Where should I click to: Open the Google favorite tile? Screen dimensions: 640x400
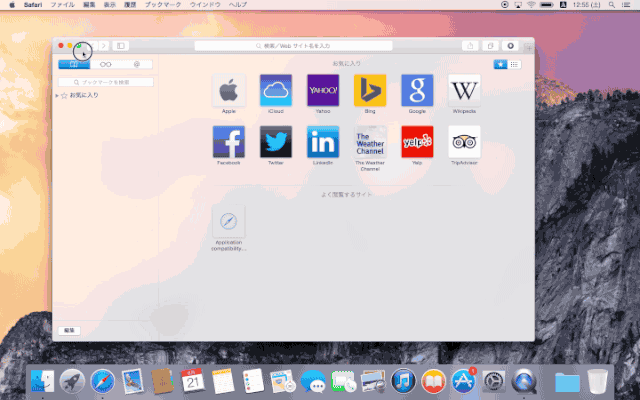pos(417,90)
